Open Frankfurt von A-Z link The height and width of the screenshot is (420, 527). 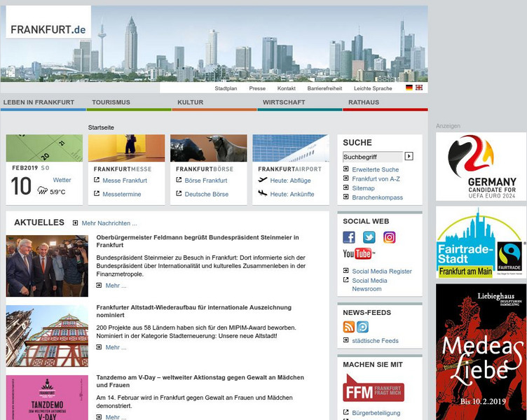(376, 179)
